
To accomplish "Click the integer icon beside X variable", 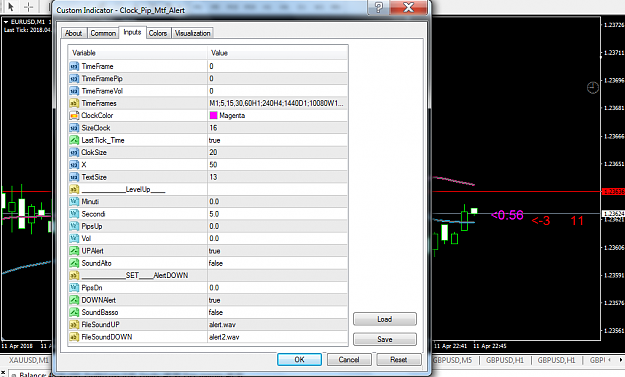I will coord(74,165).
